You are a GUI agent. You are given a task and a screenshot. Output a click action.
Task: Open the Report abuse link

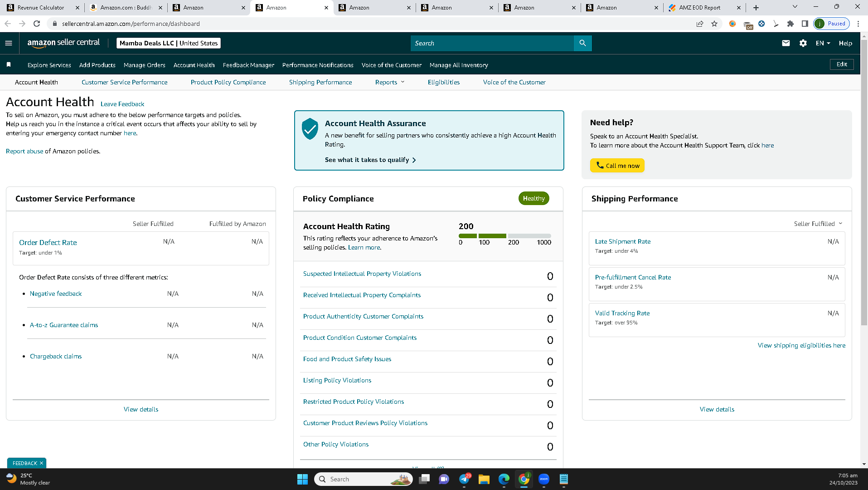[24, 151]
